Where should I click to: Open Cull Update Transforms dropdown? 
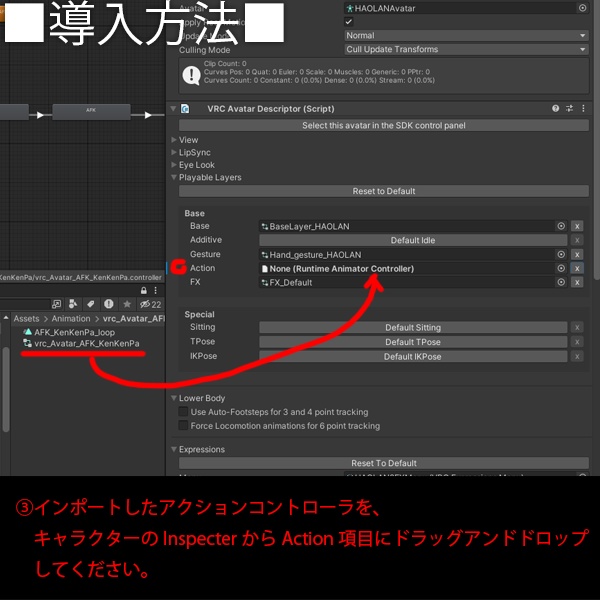(x=466, y=49)
